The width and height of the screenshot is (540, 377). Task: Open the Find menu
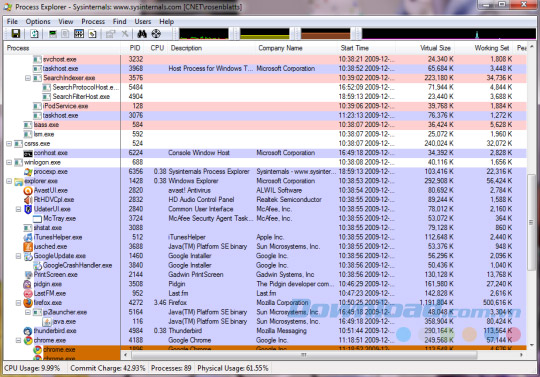tap(120, 21)
